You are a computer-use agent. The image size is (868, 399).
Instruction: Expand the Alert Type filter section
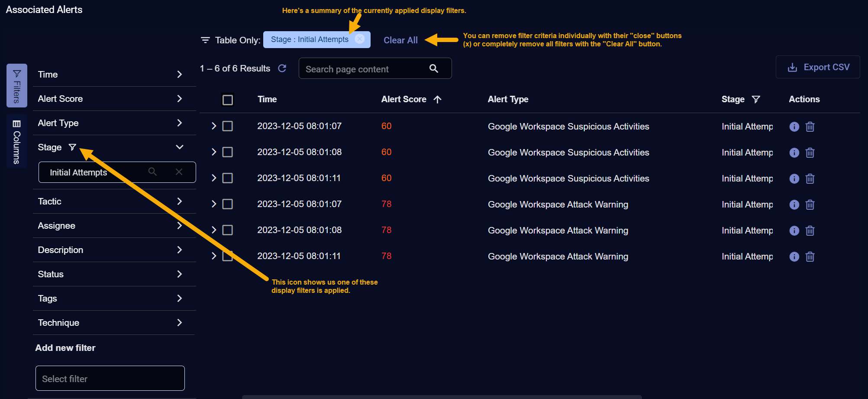[179, 123]
